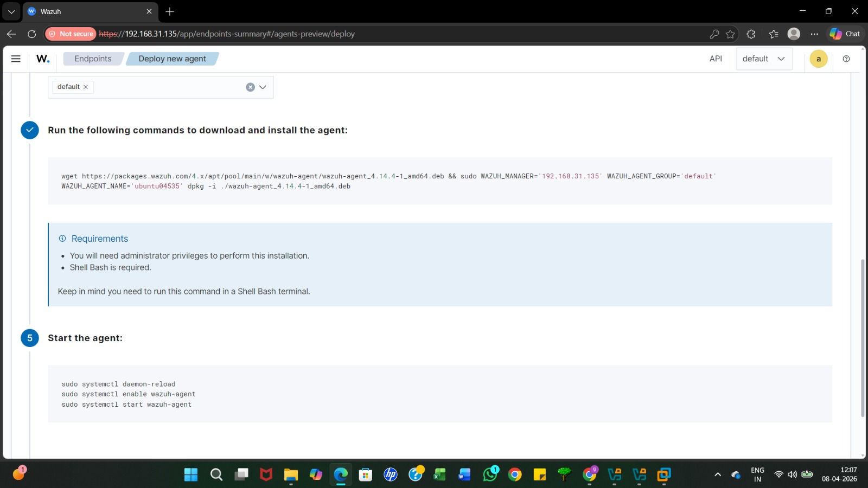Open the browser Extensions menu
This screenshot has height=488, width=868.
click(751, 34)
